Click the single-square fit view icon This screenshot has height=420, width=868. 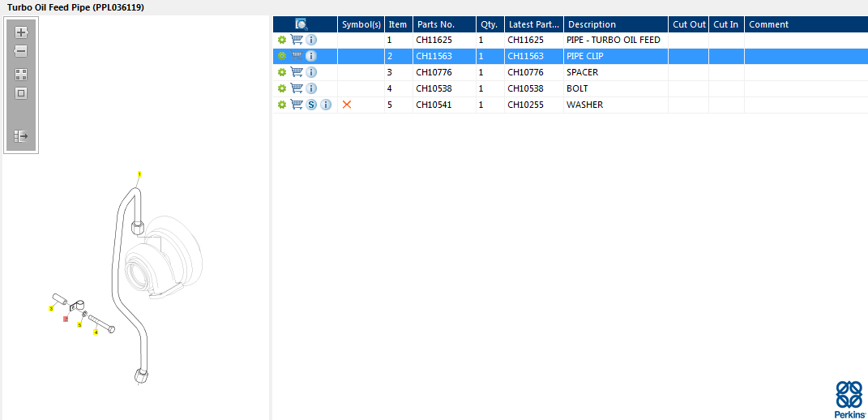pos(21,93)
